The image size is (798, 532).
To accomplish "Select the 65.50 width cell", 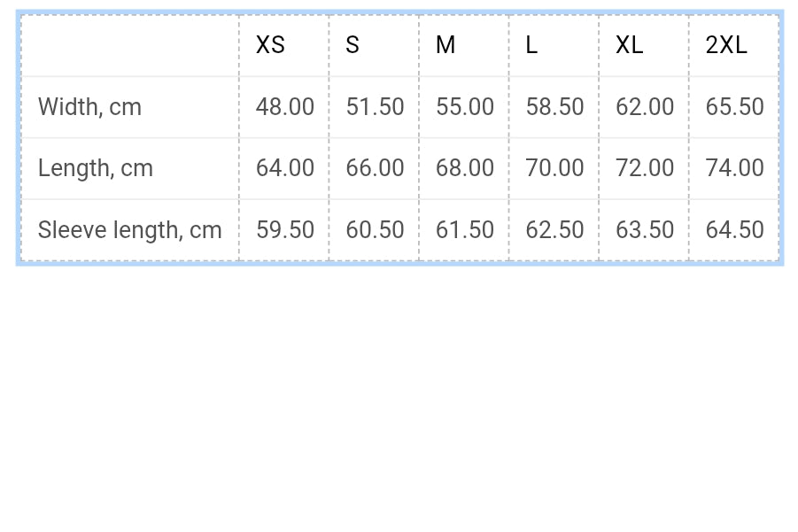I will tap(734, 107).
